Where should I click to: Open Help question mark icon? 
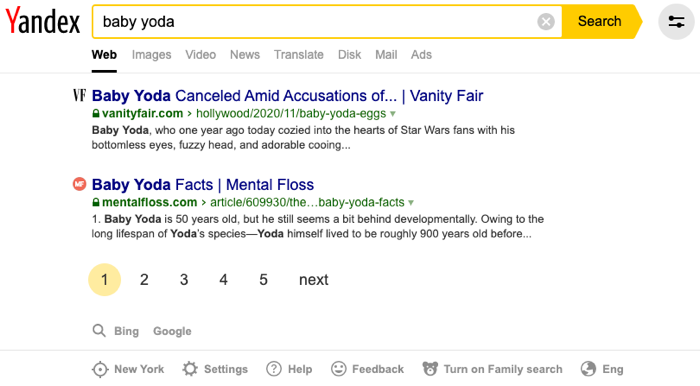click(x=274, y=369)
